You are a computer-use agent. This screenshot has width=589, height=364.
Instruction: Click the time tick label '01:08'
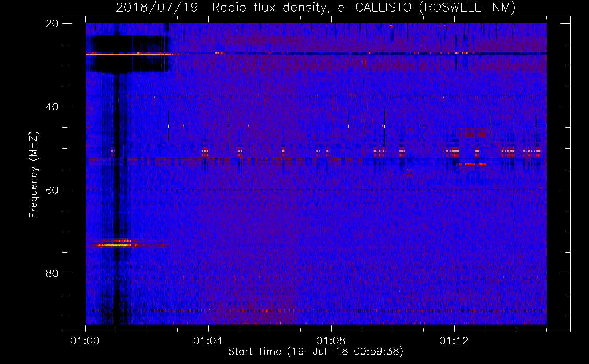(331, 341)
